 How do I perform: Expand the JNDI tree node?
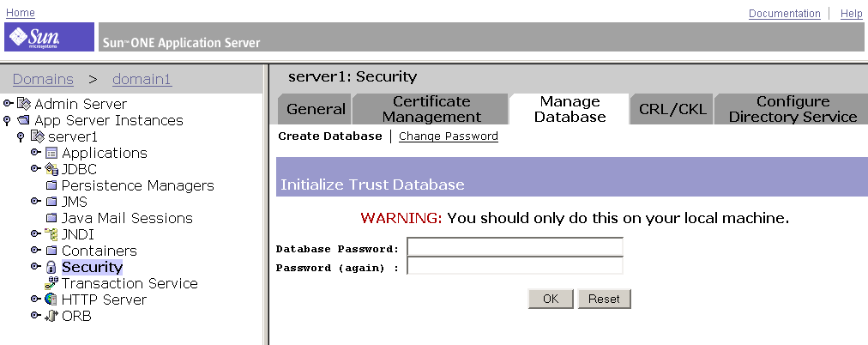pyautogui.click(x=36, y=233)
